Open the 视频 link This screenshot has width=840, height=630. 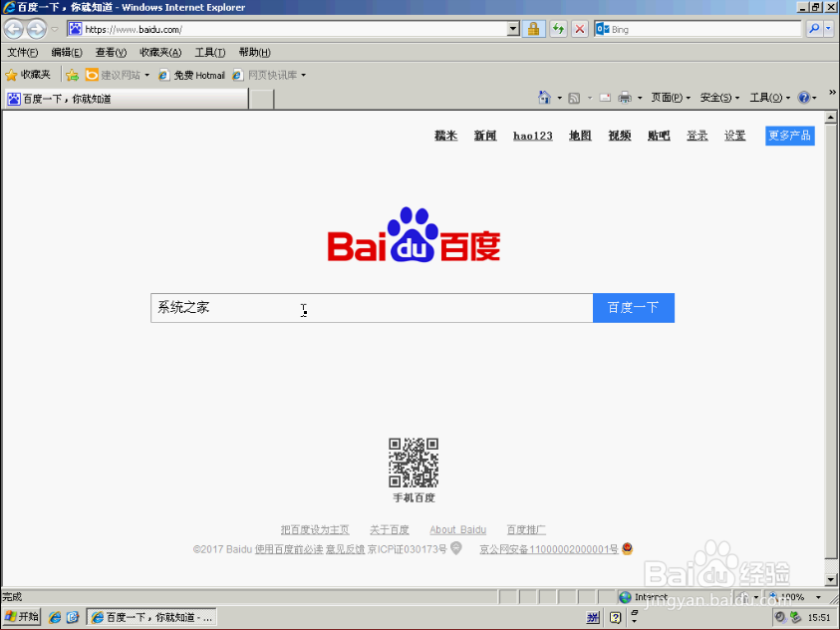619,136
